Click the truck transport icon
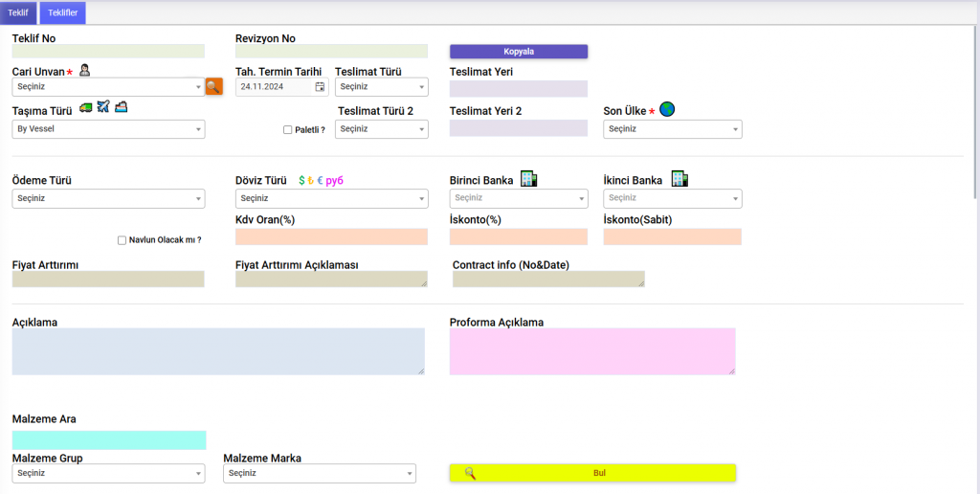 click(86, 107)
